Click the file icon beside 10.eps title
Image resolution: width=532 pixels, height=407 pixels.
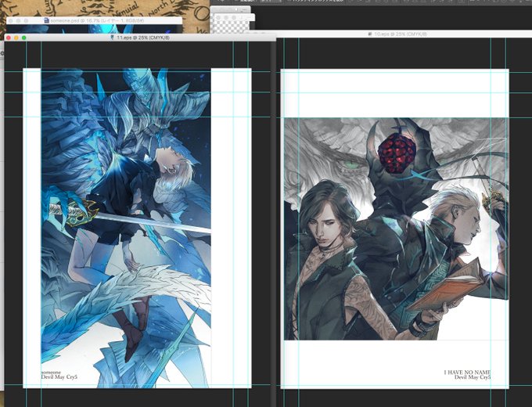pos(371,34)
